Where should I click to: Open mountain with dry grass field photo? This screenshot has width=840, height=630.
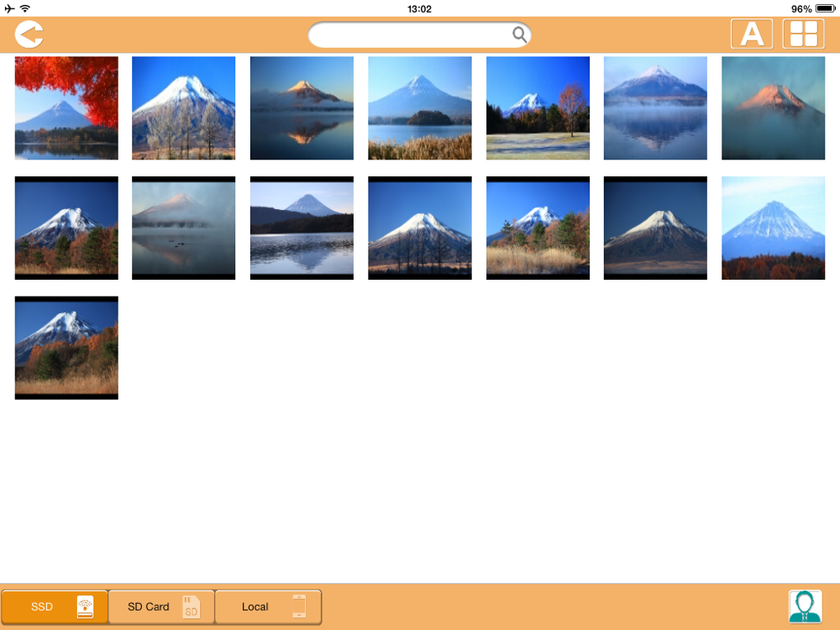tap(538, 228)
